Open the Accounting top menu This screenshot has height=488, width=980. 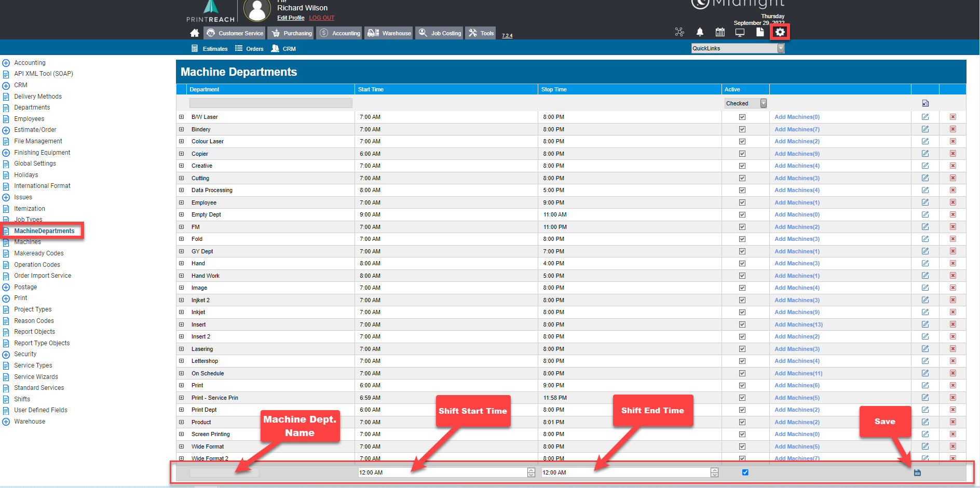click(340, 33)
